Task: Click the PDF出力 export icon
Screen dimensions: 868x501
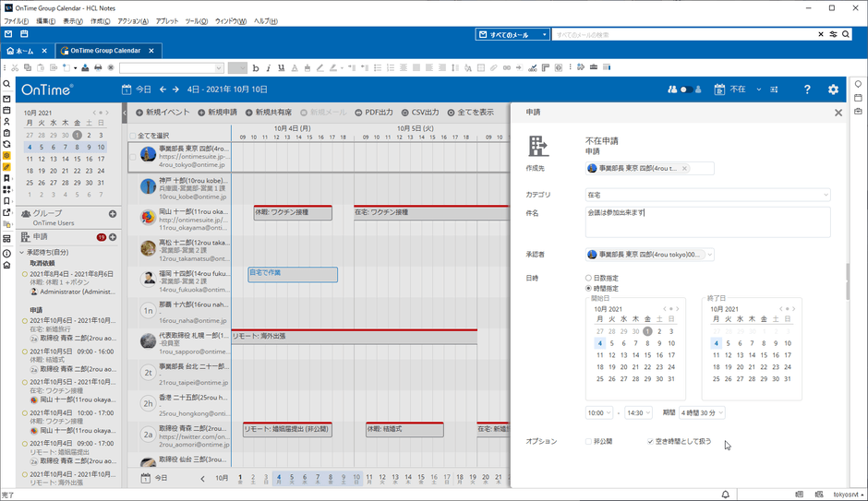Action: click(359, 113)
